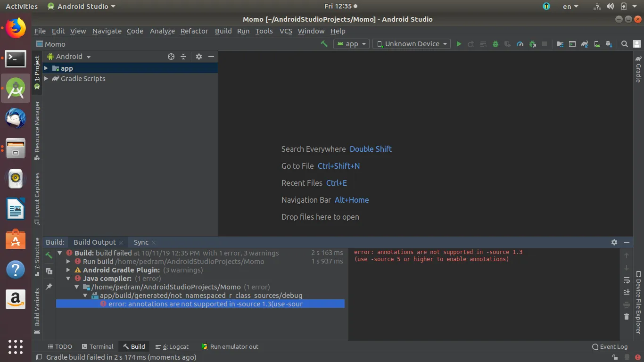
Task: Open the Unknown Device selector dropdown
Action: tap(412, 44)
